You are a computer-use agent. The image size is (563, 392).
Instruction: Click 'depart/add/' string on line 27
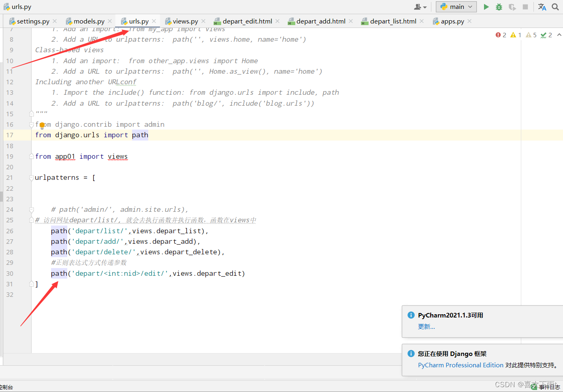(98, 241)
